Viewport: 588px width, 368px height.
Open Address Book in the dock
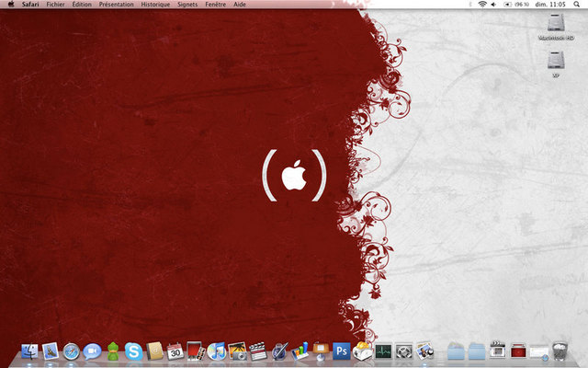point(154,351)
